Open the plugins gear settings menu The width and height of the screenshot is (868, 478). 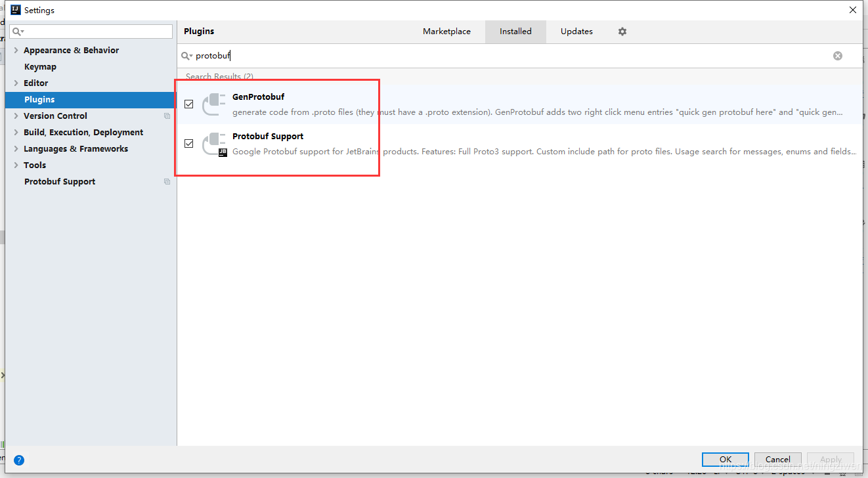tap(622, 32)
